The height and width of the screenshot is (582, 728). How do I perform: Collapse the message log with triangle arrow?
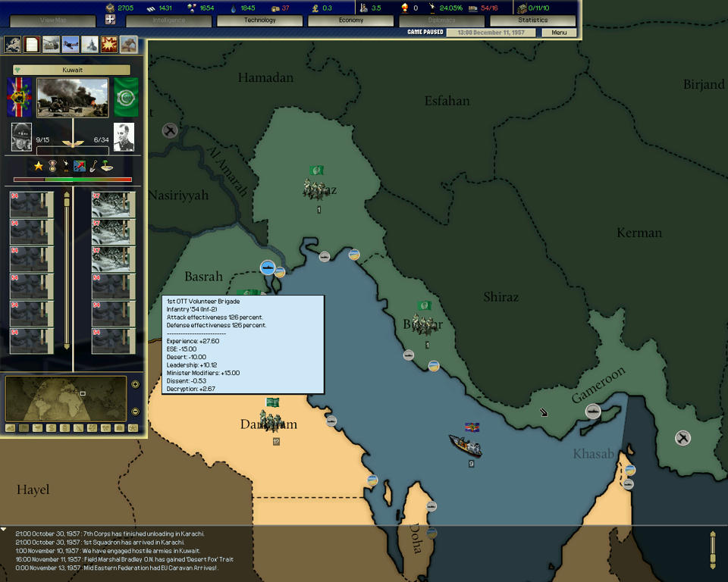click(x=5, y=529)
